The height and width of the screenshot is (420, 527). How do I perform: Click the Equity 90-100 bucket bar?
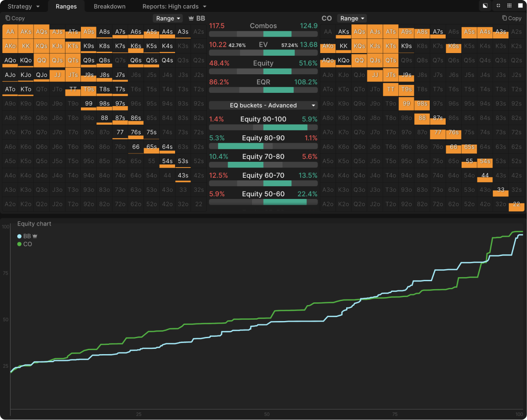coord(263,127)
